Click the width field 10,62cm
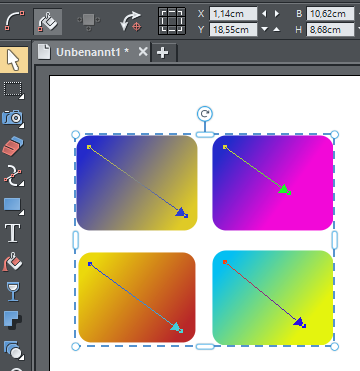 (330, 14)
